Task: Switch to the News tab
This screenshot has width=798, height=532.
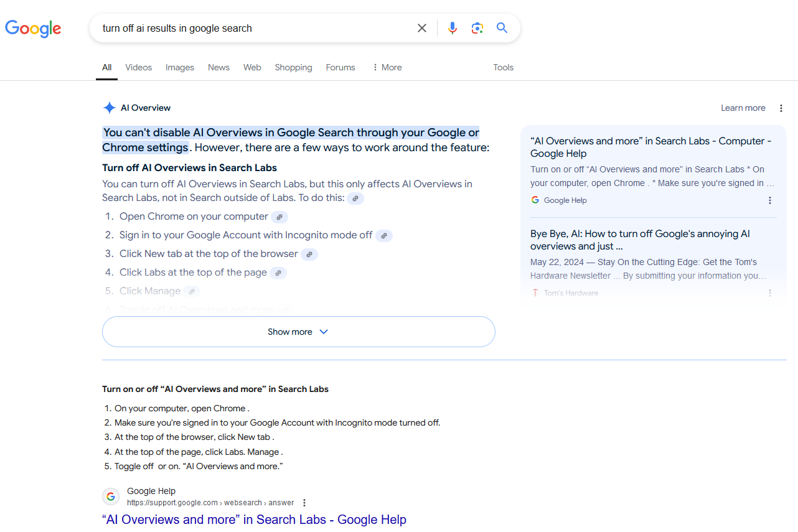Action: point(218,67)
